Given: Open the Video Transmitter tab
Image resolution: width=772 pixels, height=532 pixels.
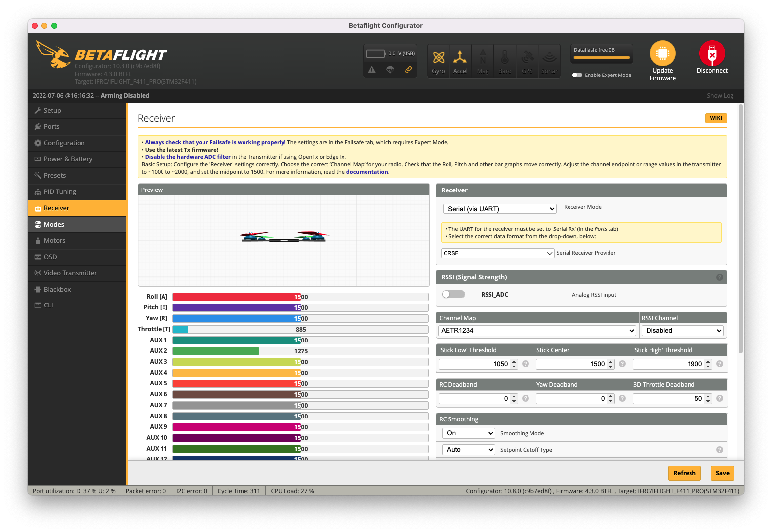Looking at the screenshot, I should [77, 273].
